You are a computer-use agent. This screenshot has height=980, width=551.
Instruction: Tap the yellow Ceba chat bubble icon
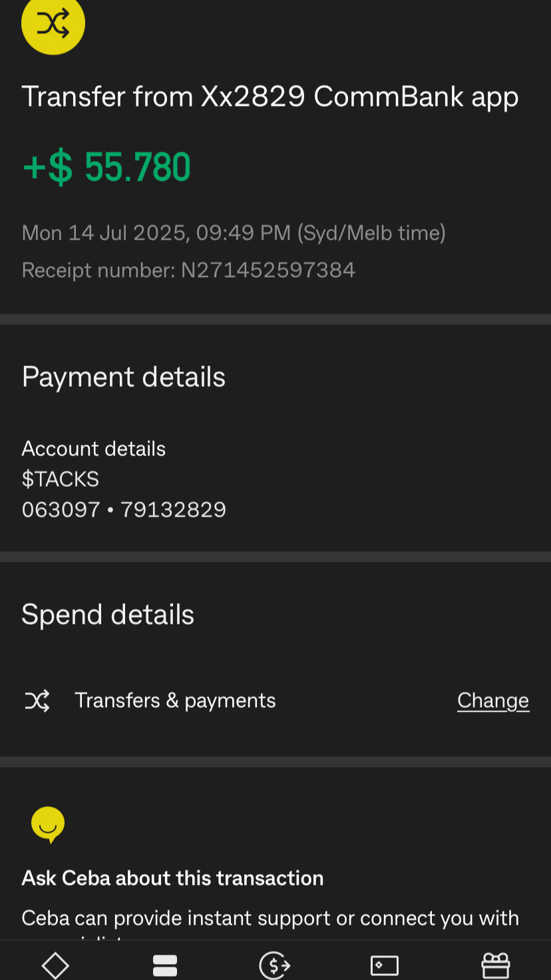point(48,825)
